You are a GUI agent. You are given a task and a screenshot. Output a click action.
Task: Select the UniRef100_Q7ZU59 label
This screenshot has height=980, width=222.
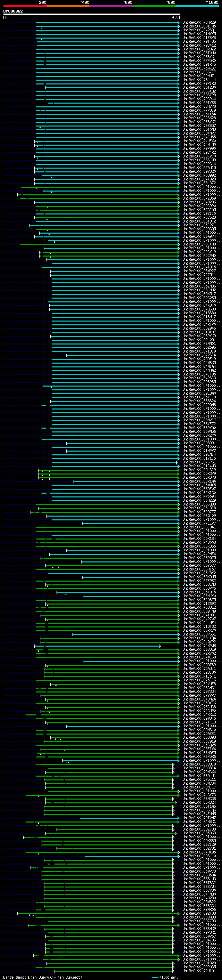[199, 198]
